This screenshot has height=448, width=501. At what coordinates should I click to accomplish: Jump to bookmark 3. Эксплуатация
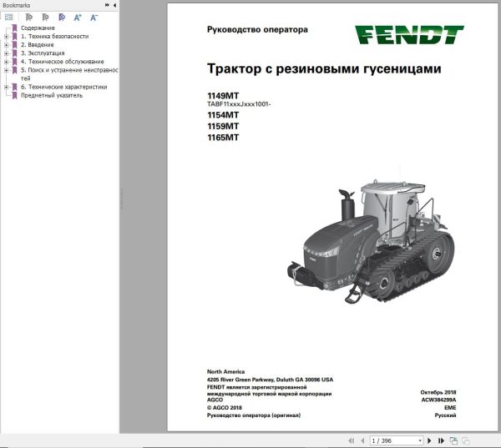point(43,53)
